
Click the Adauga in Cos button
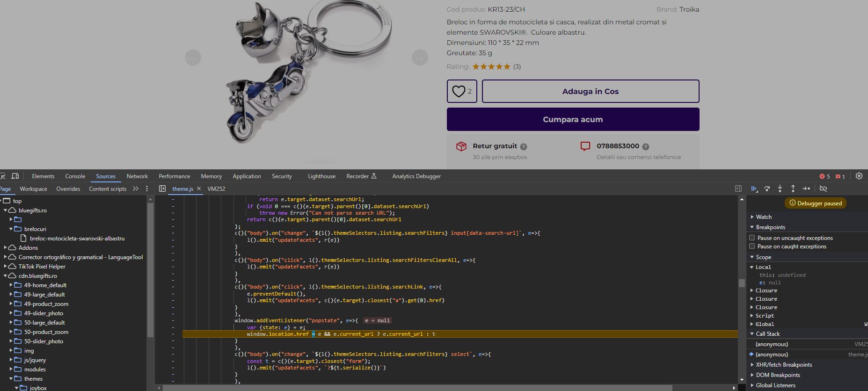pyautogui.click(x=591, y=91)
